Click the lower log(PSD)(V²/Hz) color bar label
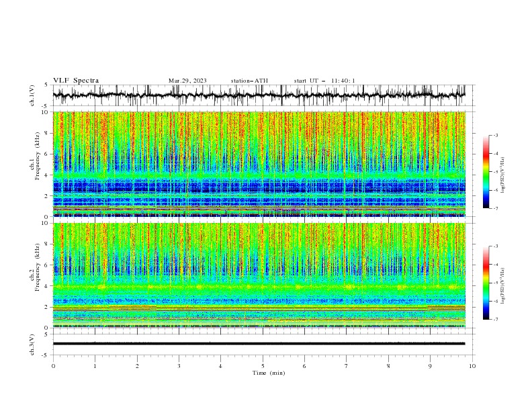The width and height of the screenshot is (532, 411). click(x=503, y=285)
